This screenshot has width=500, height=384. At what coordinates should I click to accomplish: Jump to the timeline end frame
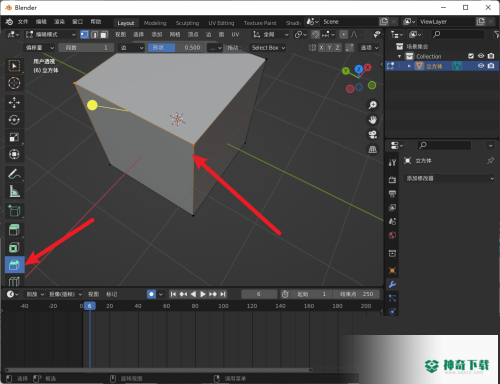pos(223,294)
